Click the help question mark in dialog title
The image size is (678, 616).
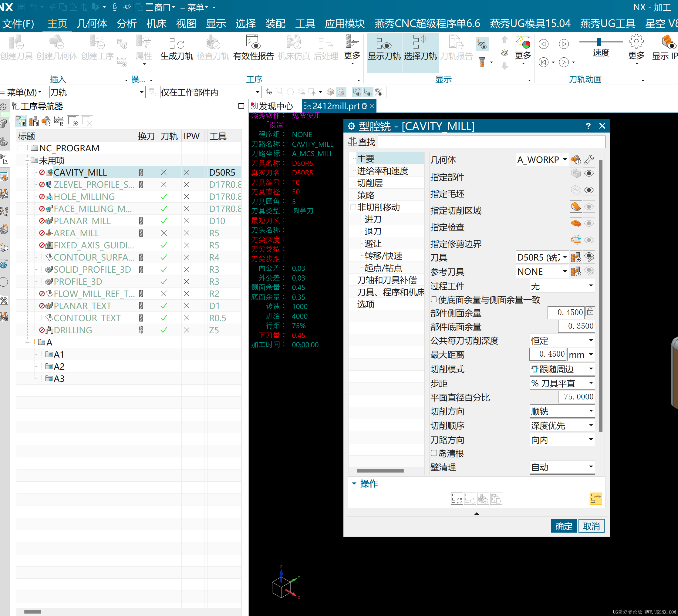click(588, 126)
